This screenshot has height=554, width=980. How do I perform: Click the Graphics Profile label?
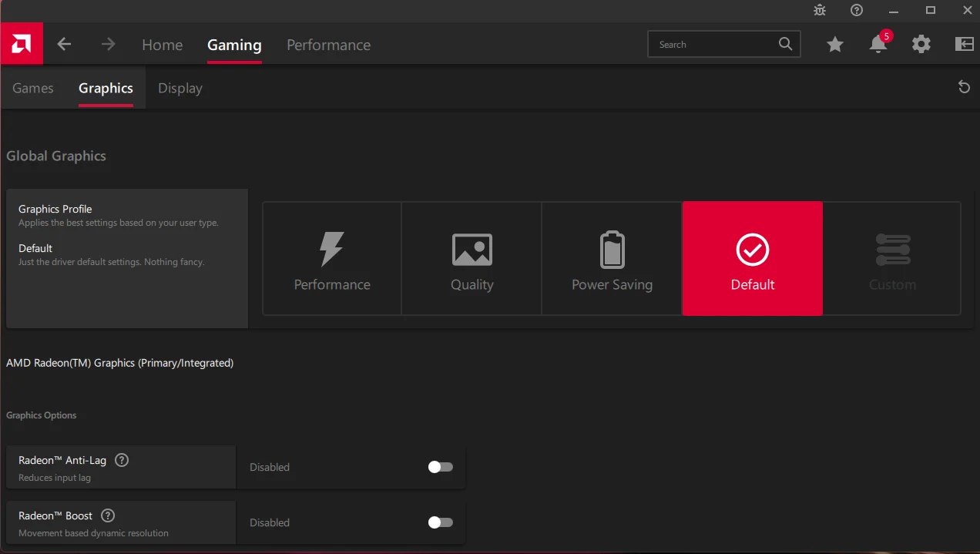coord(55,209)
